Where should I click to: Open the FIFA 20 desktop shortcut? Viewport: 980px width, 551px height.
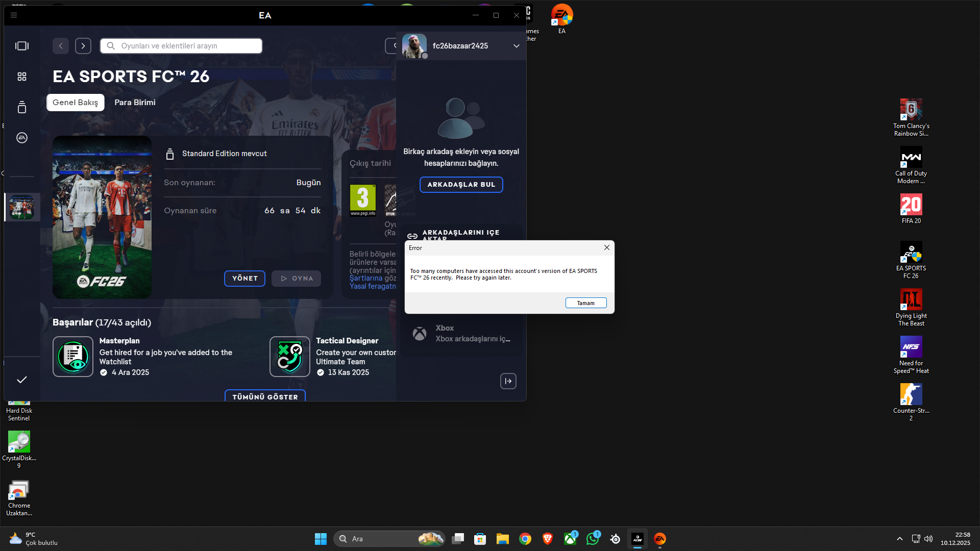coord(911,209)
